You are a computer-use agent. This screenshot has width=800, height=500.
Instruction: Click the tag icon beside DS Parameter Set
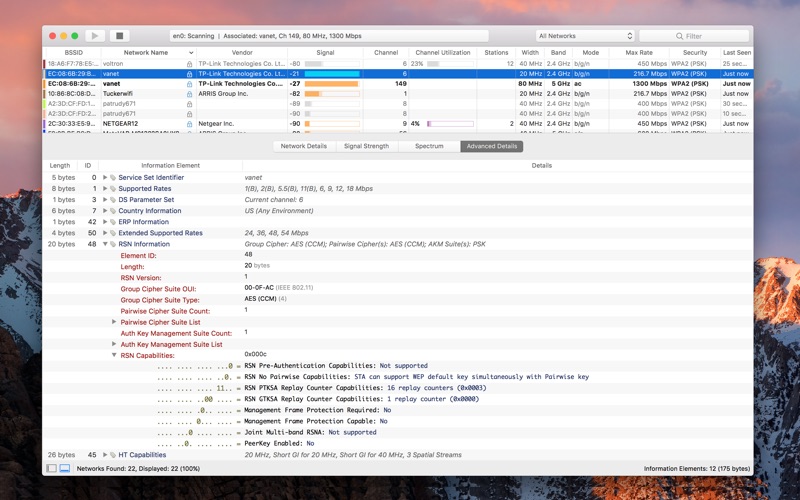(x=113, y=200)
